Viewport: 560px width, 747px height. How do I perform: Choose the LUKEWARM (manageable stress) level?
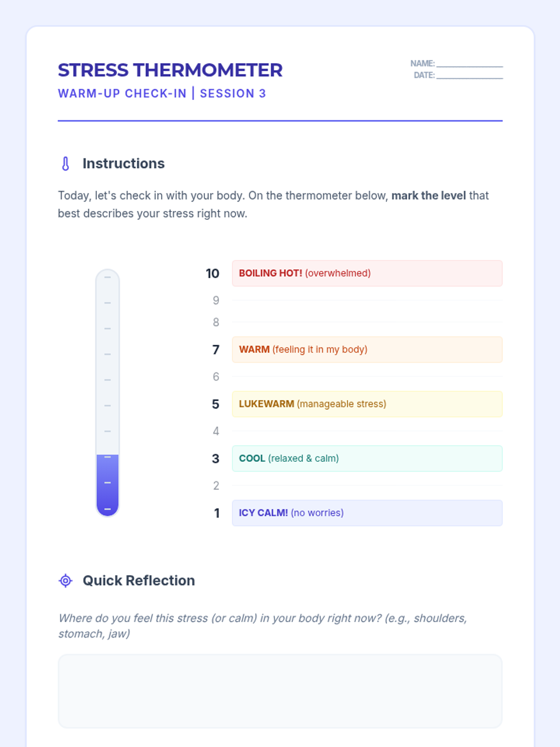pyautogui.click(x=367, y=404)
